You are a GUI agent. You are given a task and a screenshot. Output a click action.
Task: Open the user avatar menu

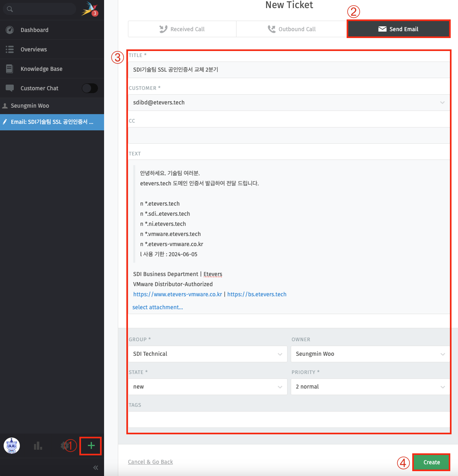12,446
